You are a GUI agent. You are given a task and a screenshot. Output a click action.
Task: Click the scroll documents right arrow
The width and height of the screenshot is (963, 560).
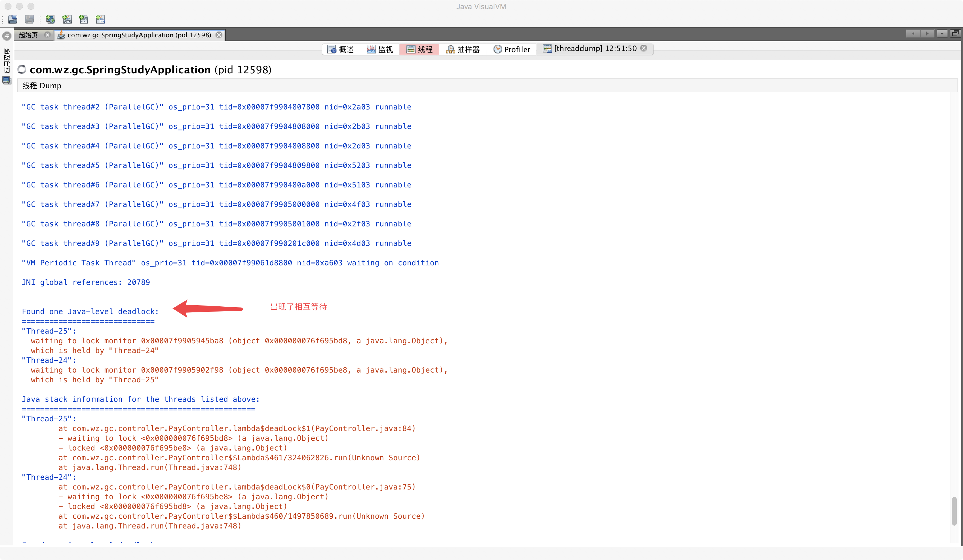[927, 34]
